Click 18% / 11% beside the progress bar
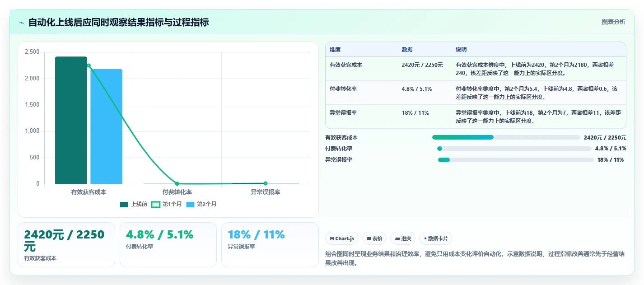644x285 pixels. (x=611, y=160)
